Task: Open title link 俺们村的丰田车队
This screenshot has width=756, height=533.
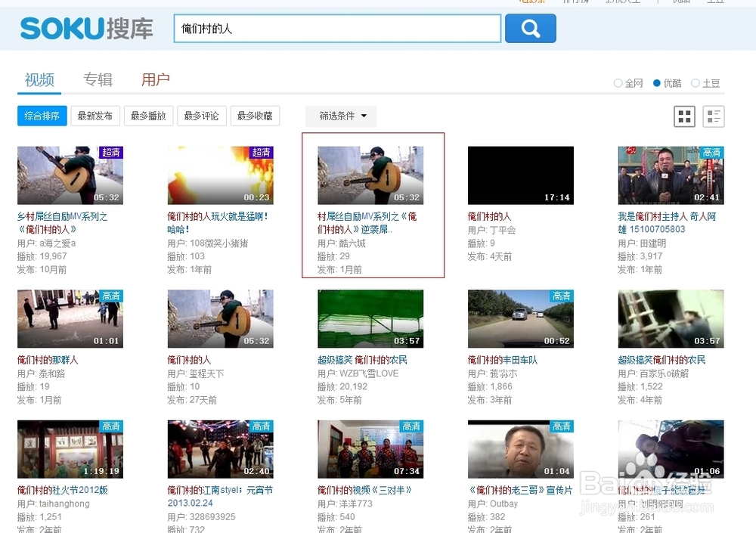Action: click(503, 360)
